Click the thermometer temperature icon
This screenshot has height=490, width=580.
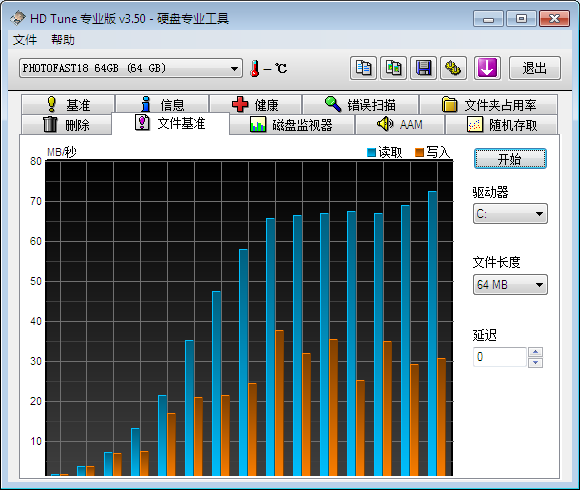(254, 68)
